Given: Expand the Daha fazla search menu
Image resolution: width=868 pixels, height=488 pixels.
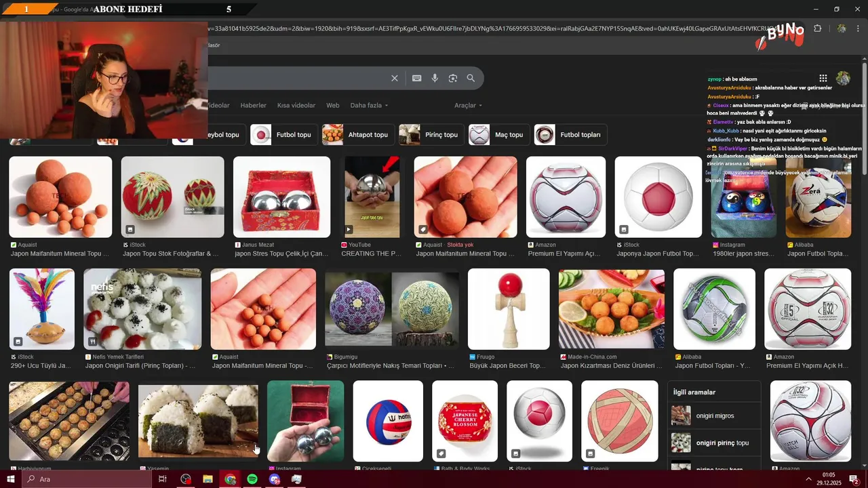Looking at the screenshot, I should click(x=369, y=105).
